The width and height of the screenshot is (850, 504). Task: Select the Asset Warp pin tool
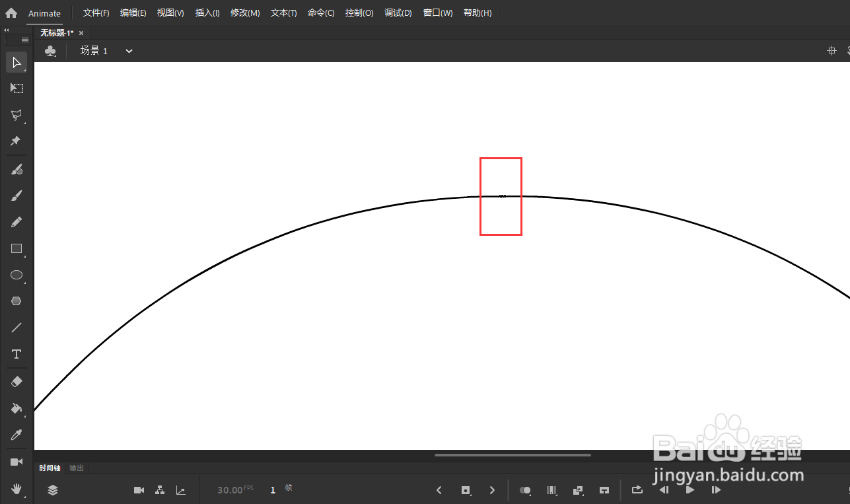[17, 141]
